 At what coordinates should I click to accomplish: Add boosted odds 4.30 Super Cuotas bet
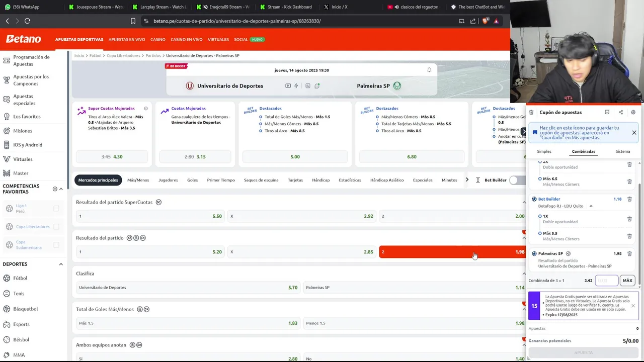point(112,157)
